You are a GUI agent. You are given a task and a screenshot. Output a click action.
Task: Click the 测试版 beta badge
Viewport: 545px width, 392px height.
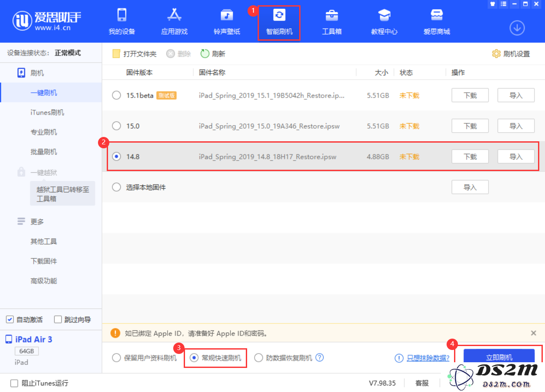pos(166,95)
